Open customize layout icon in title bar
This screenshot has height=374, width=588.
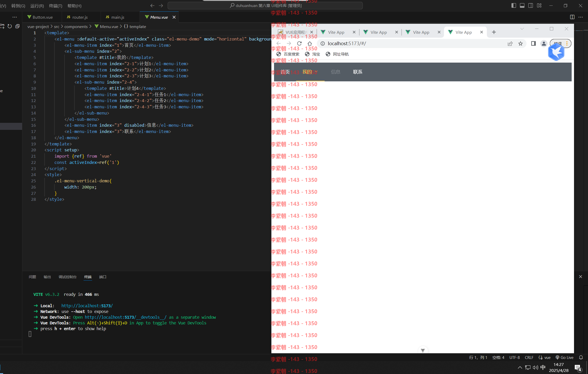point(539,5)
